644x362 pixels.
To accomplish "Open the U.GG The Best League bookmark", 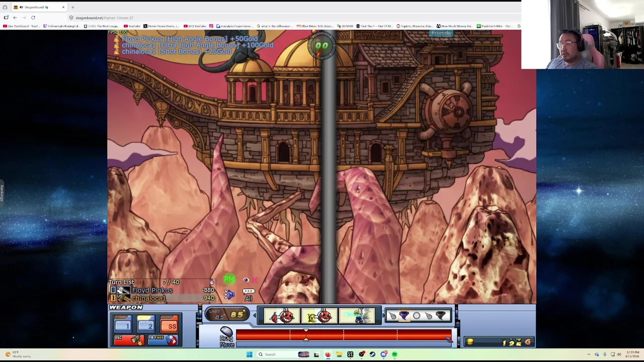I will pyautogui.click(x=102, y=26).
